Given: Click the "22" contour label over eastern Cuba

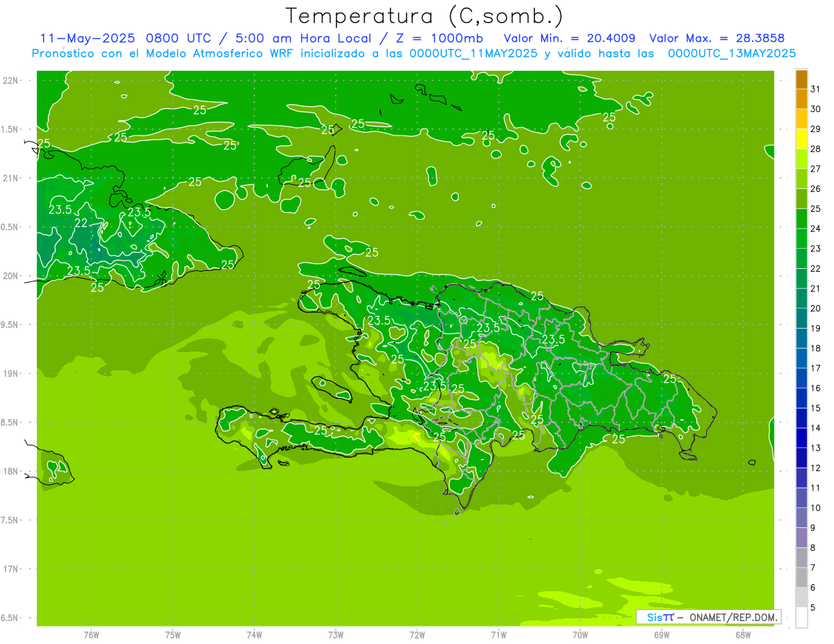Looking at the screenshot, I should click(x=81, y=223).
